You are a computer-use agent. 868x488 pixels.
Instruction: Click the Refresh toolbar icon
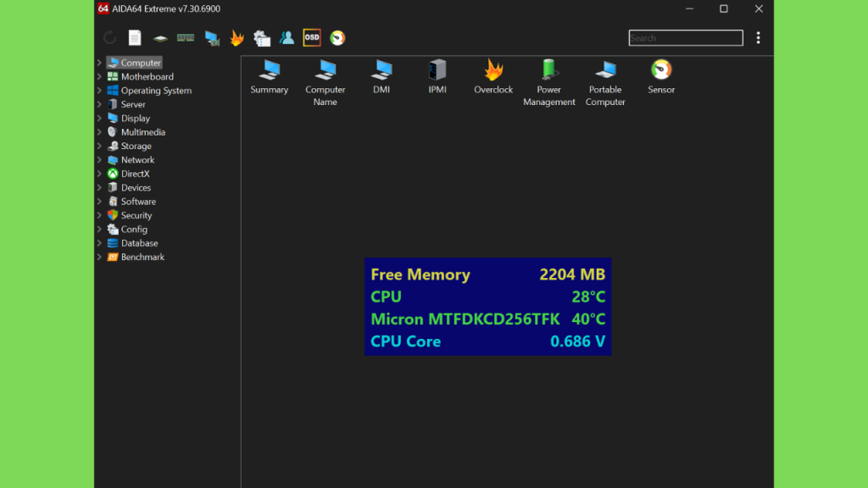coord(109,37)
